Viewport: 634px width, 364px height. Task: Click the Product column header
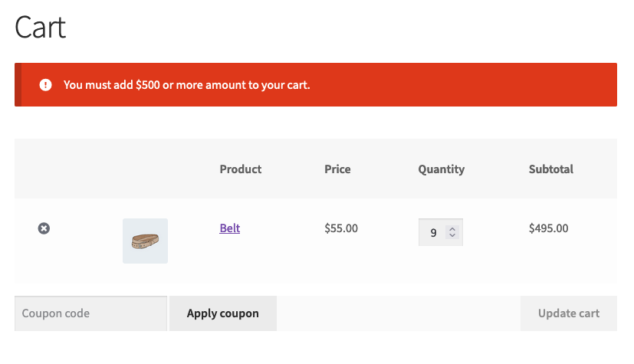point(240,169)
